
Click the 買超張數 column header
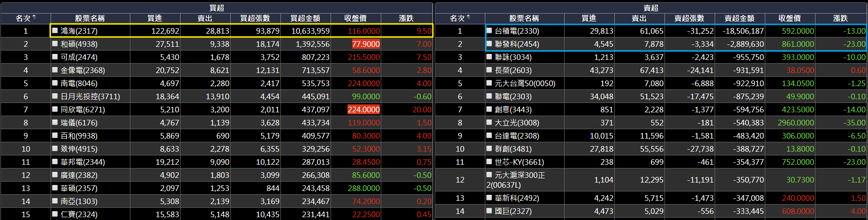click(x=255, y=18)
